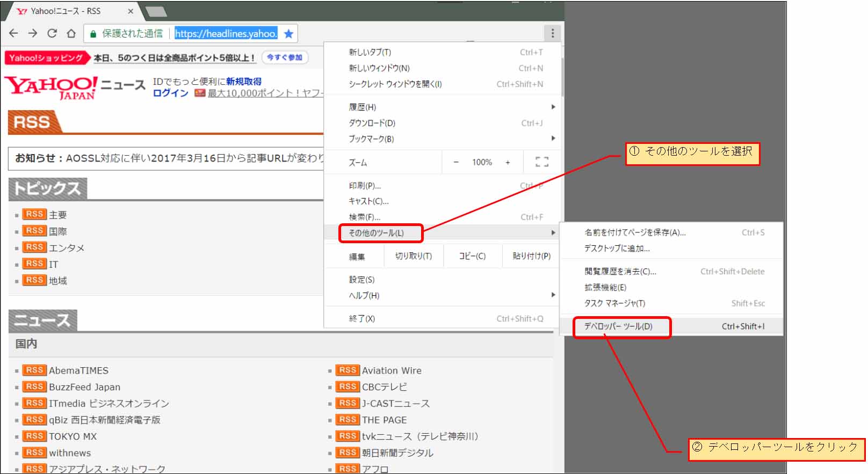Reload the page with refresh icon
The width and height of the screenshot is (868, 474).
click(52, 33)
